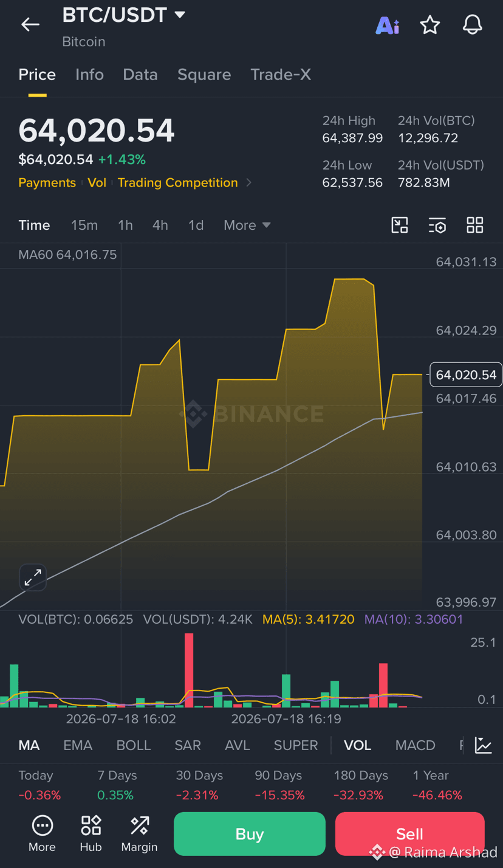Expand the More timeframes dropdown
Image resolution: width=503 pixels, height=868 pixels.
247,226
